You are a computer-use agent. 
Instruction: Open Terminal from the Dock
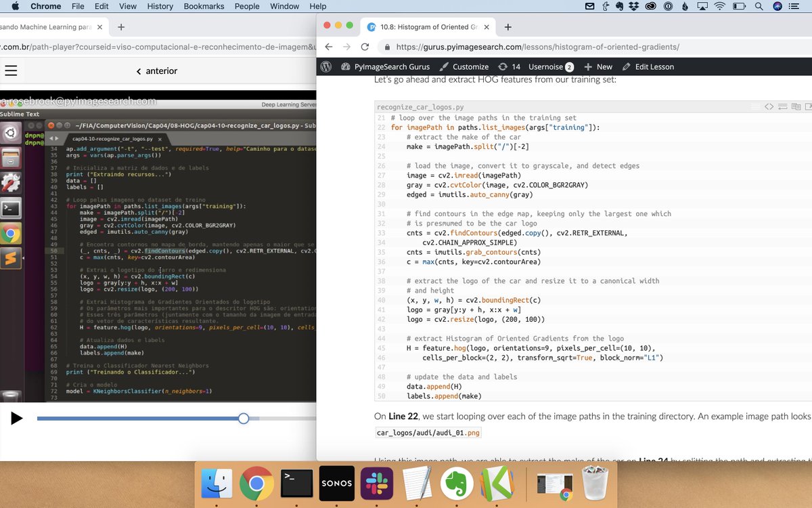296,484
